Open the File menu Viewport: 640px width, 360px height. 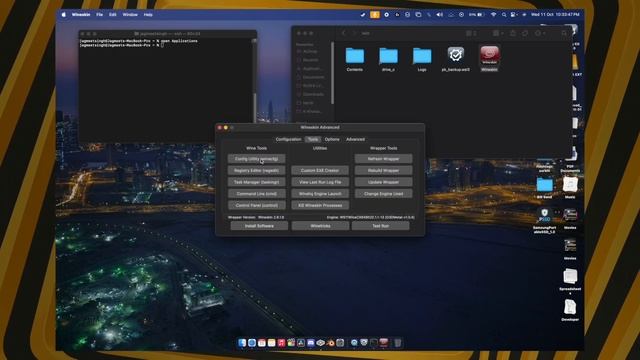tap(99, 14)
